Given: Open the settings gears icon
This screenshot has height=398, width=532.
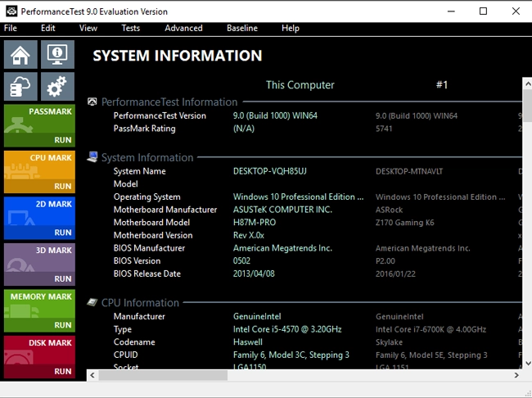Looking at the screenshot, I should pos(57,86).
